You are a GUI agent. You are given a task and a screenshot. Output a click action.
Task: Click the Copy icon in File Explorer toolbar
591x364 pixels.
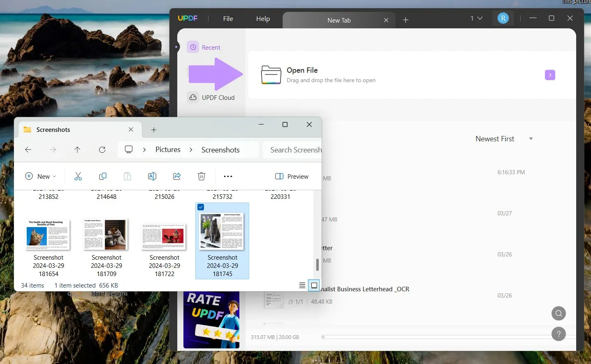103,176
